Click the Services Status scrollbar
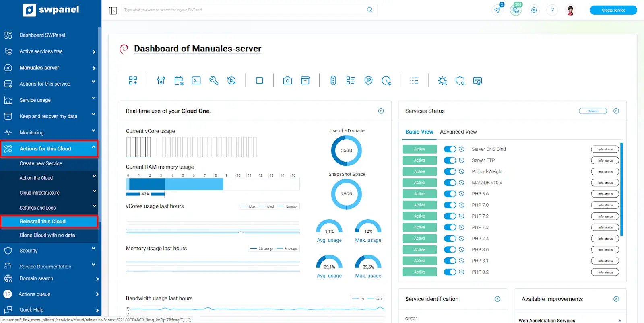Image resolution: width=644 pixels, height=323 pixels. click(622, 189)
